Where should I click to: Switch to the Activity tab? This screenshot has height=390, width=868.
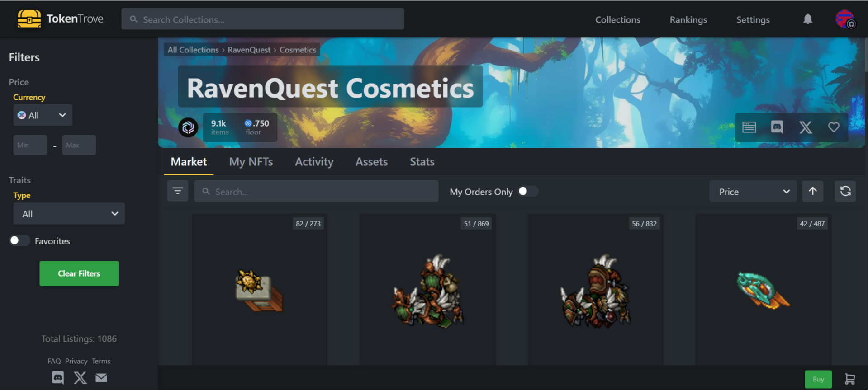[314, 162]
